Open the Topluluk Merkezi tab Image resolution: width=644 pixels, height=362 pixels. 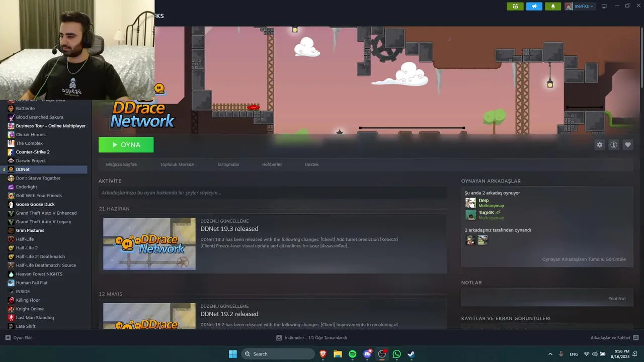point(177,164)
